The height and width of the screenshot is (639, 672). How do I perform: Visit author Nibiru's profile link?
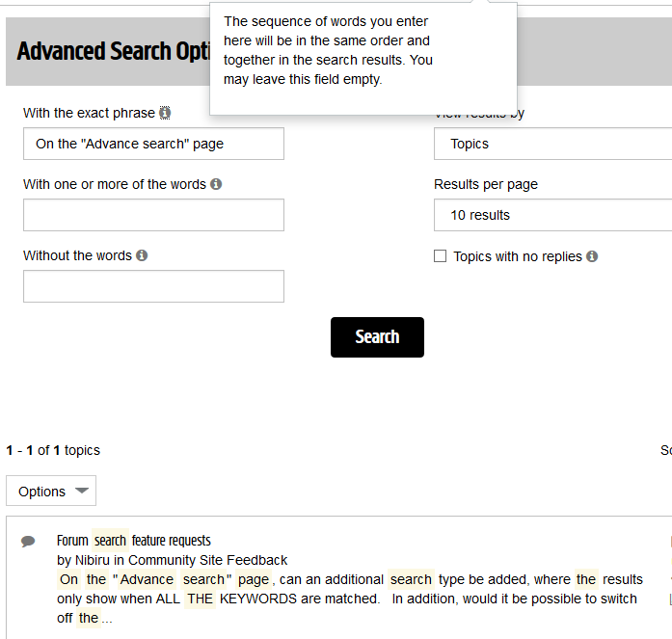pos(93,560)
